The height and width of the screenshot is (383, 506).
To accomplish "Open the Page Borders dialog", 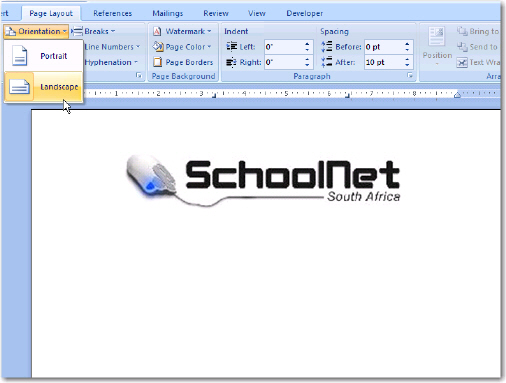I will point(183,62).
